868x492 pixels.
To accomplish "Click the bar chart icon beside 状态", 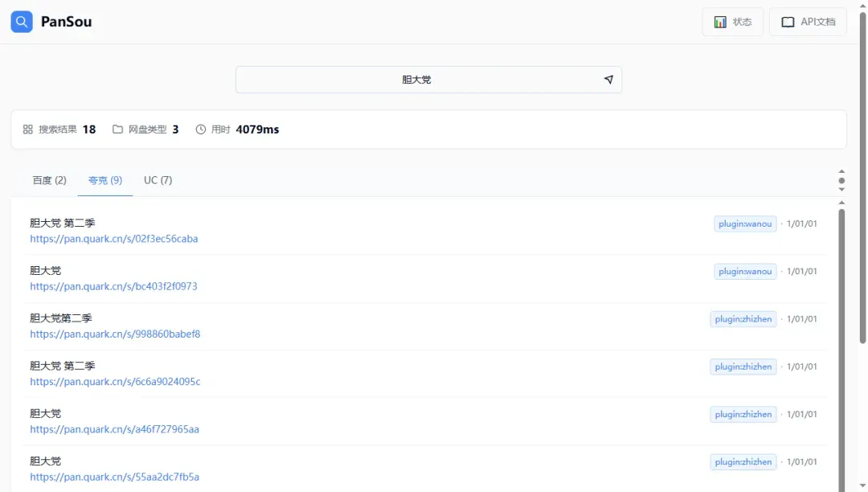I will [720, 22].
